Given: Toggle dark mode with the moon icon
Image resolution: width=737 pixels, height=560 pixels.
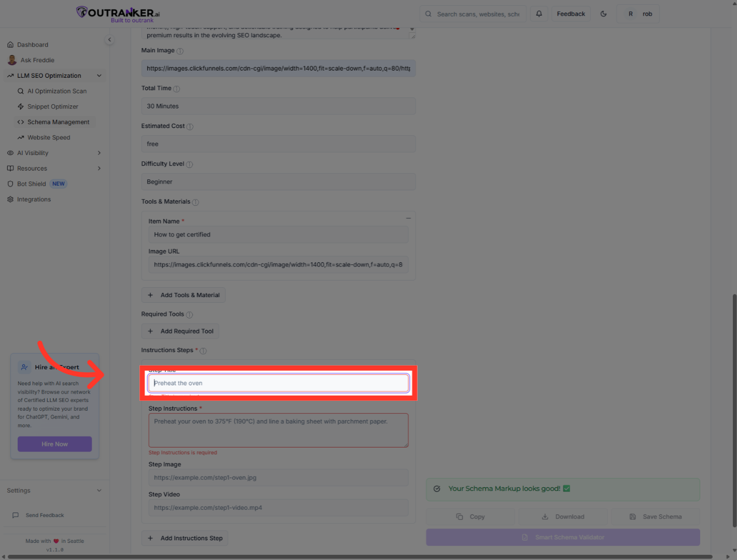Looking at the screenshot, I should 603,14.
